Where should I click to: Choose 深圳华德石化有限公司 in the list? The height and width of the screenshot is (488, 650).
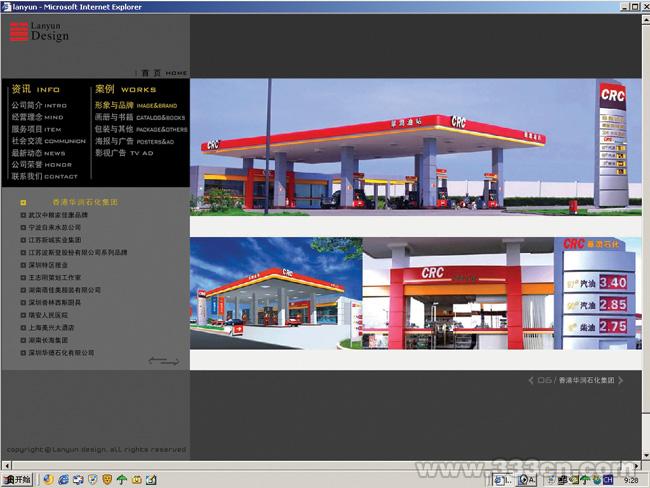(x=61, y=352)
